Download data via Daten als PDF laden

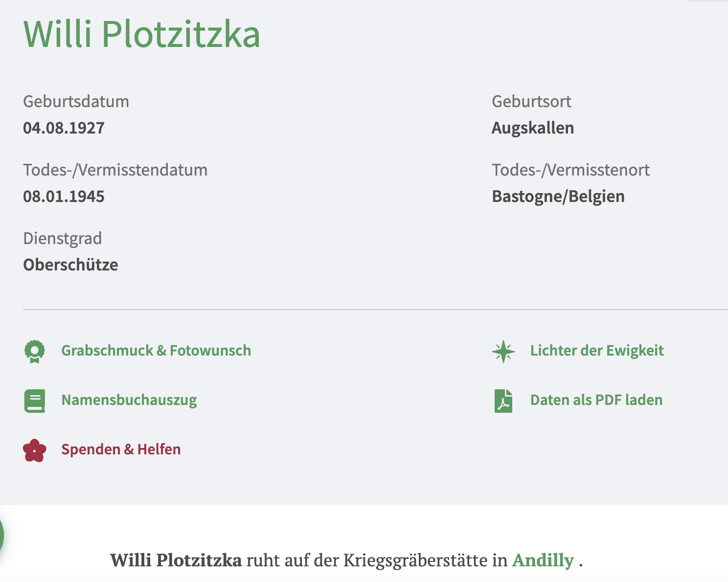(596, 400)
